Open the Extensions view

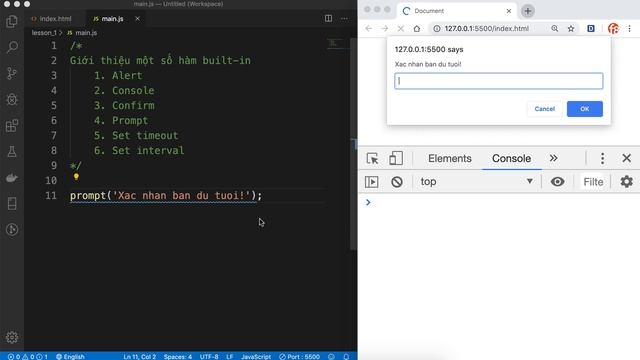point(12,126)
